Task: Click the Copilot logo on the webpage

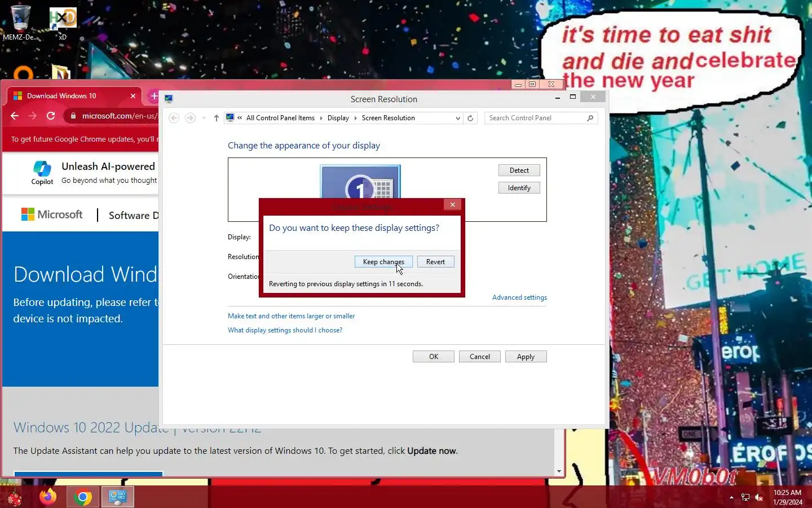Action: [42, 173]
